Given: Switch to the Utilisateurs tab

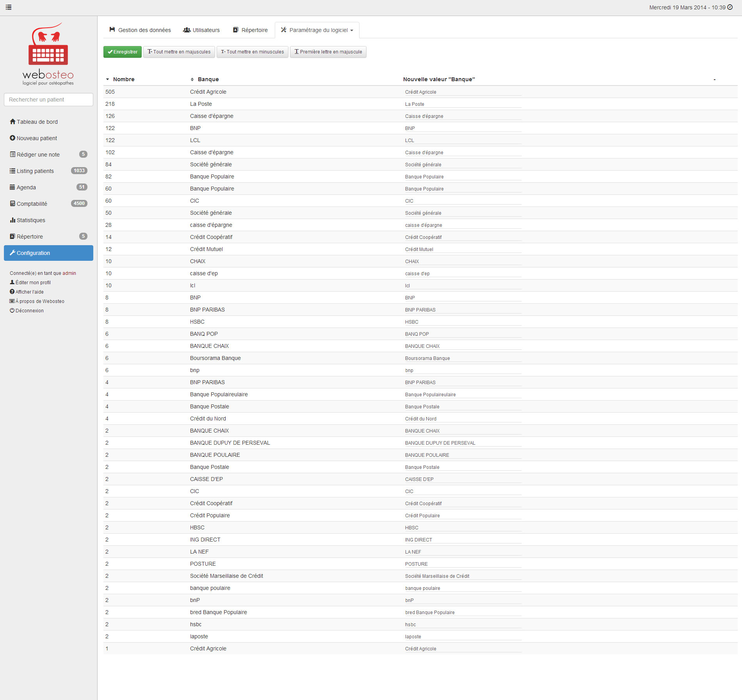Looking at the screenshot, I should point(201,30).
